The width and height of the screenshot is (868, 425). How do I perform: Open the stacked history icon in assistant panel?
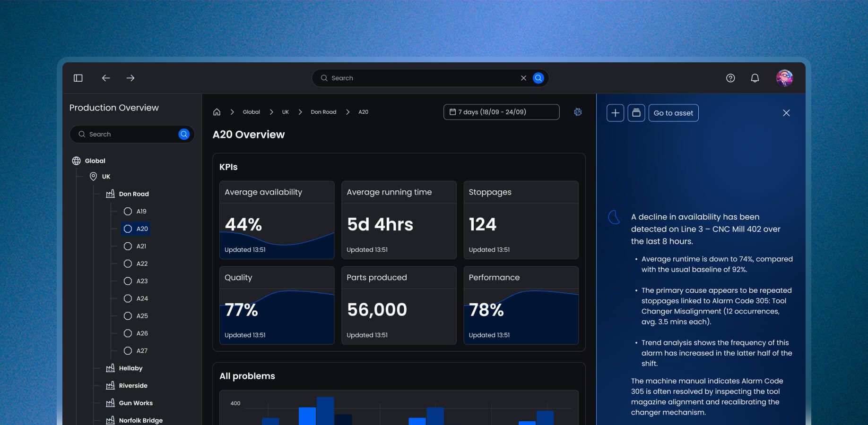636,113
